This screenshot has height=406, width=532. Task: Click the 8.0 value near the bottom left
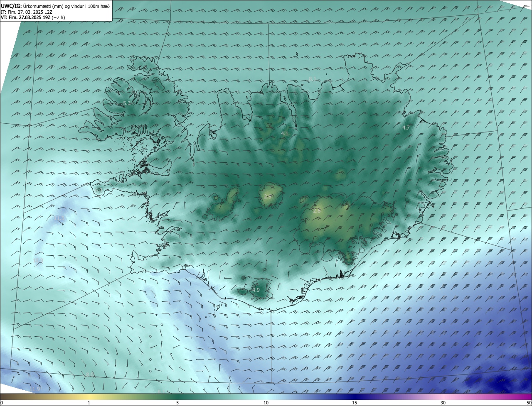89,374
